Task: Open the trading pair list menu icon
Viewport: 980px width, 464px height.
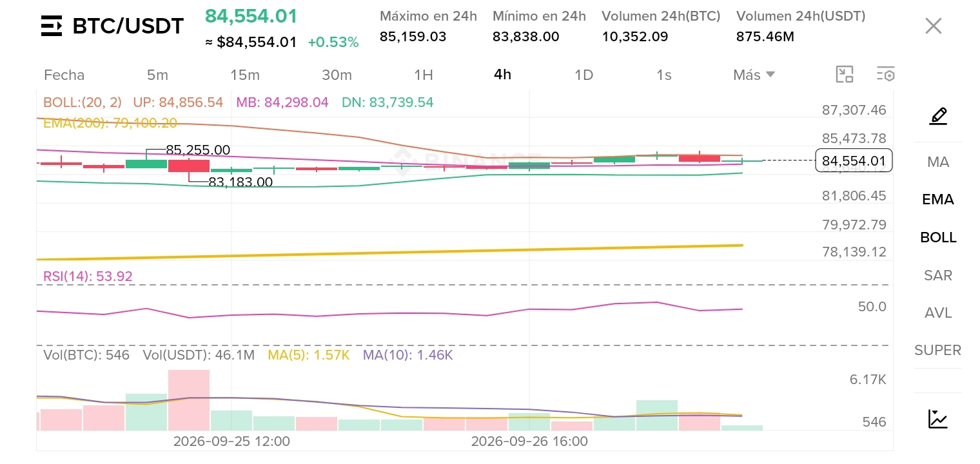Action: [x=52, y=26]
